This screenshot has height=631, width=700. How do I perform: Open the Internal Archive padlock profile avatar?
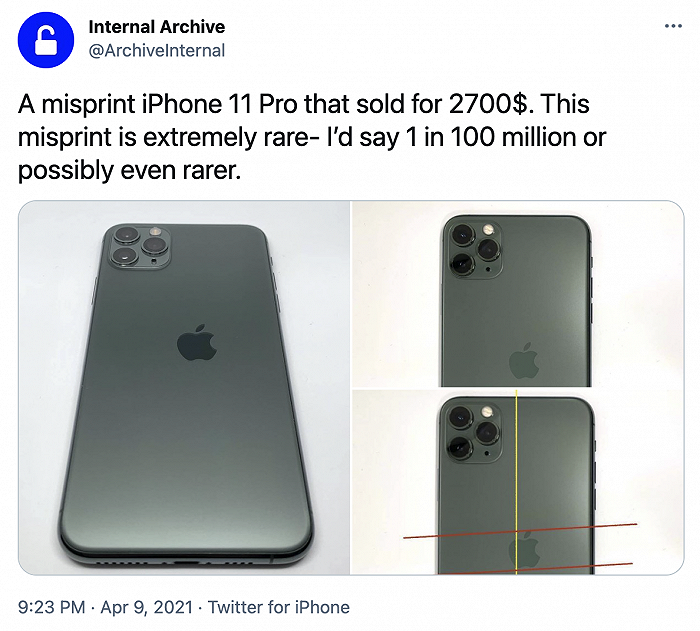46,40
